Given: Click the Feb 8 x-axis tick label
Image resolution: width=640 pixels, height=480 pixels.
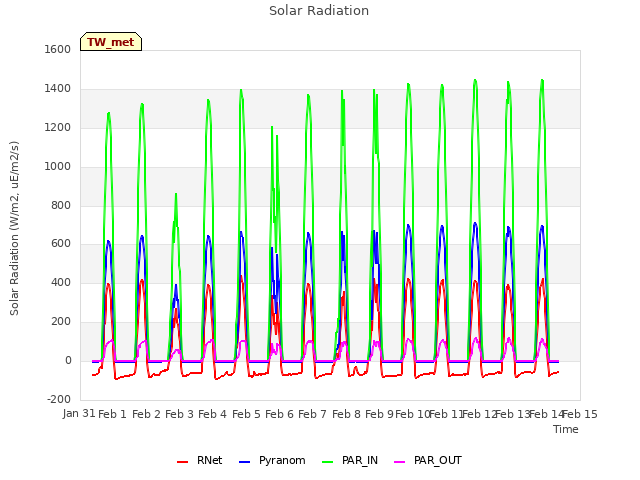Looking at the screenshot, I should 346,414.
